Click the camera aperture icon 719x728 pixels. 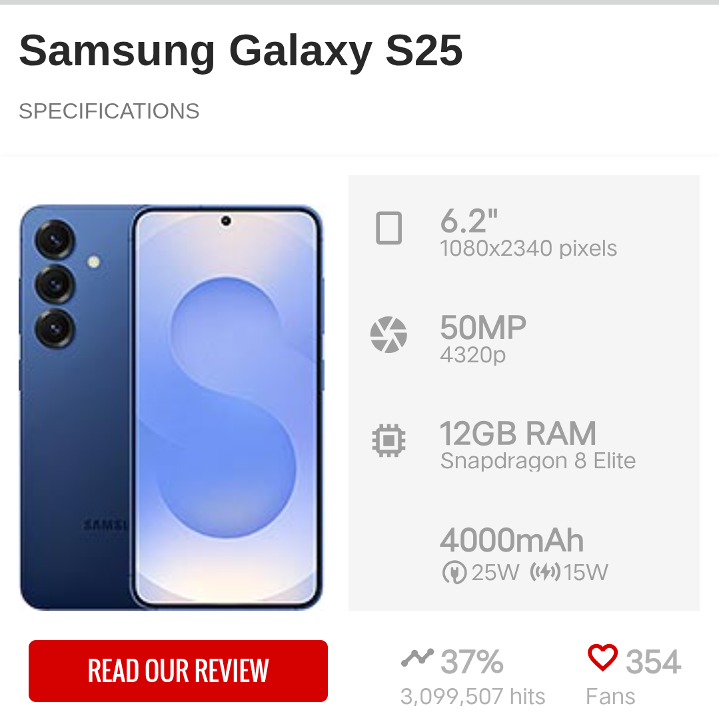pos(388,335)
